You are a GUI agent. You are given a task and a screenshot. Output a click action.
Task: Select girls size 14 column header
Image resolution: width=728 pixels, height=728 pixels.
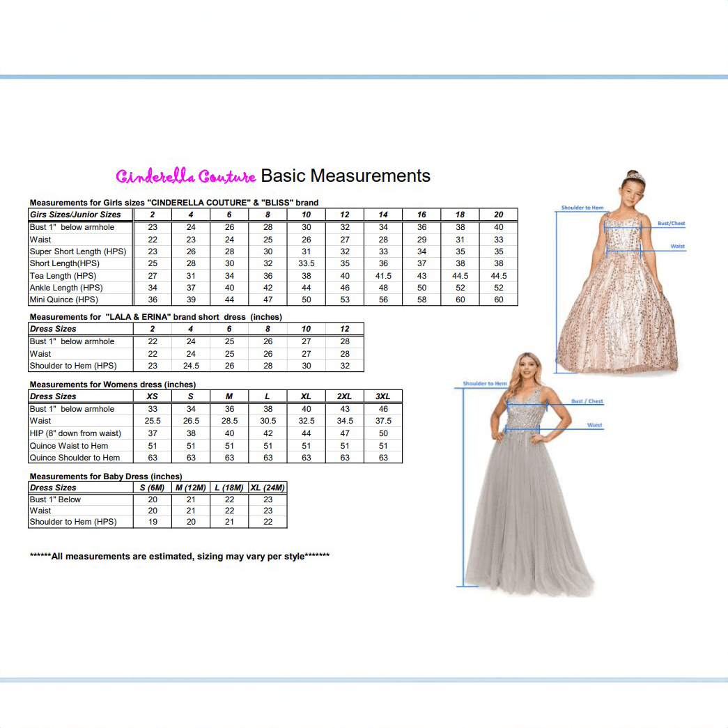pyautogui.click(x=383, y=215)
